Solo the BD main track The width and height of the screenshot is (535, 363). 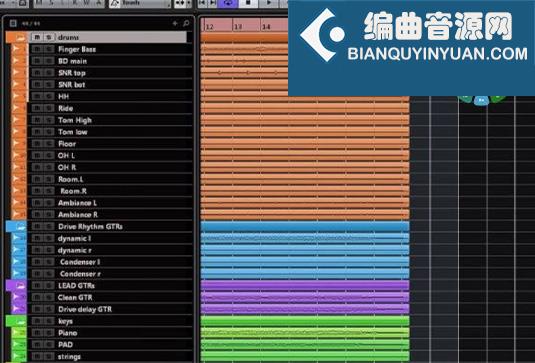pyautogui.click(x=49, y=61)
